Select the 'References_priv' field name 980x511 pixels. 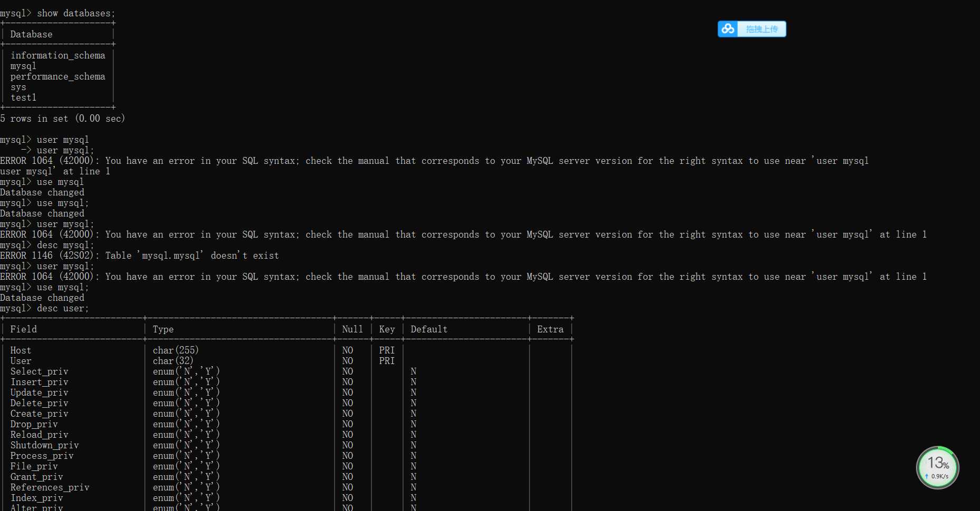coord(50,487)
